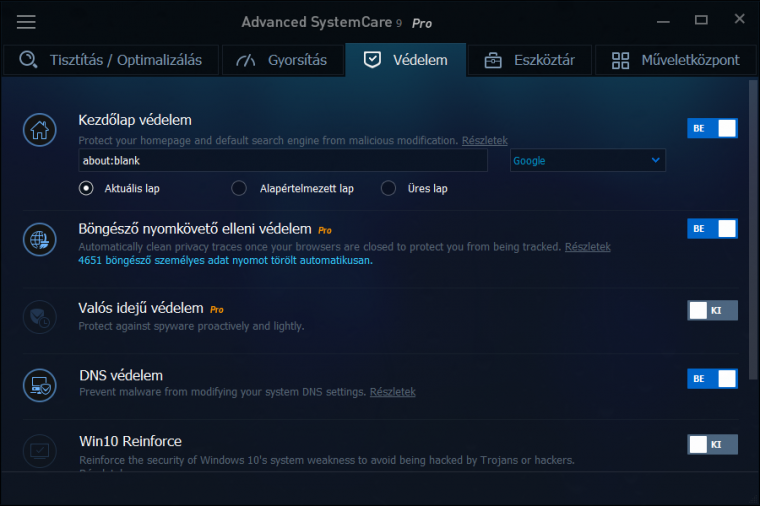Click the Valós idejű védelem shield icon
The image size is (760, 506).
coord(40,317)
